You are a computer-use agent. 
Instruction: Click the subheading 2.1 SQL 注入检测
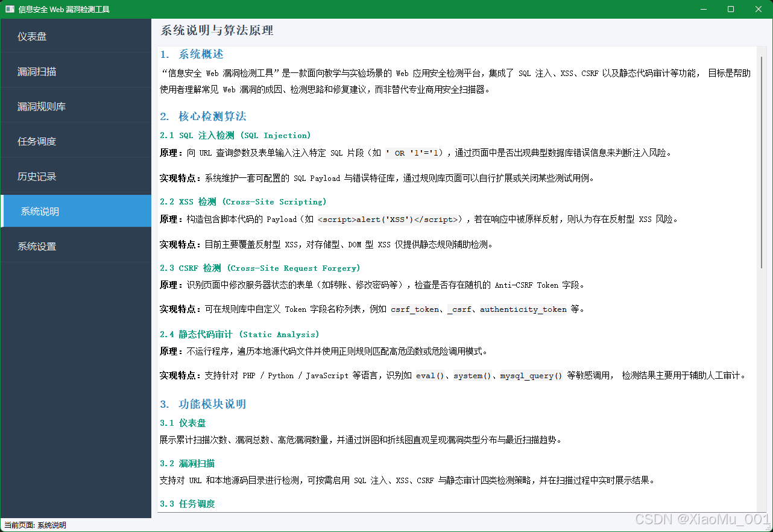(235, 136)
